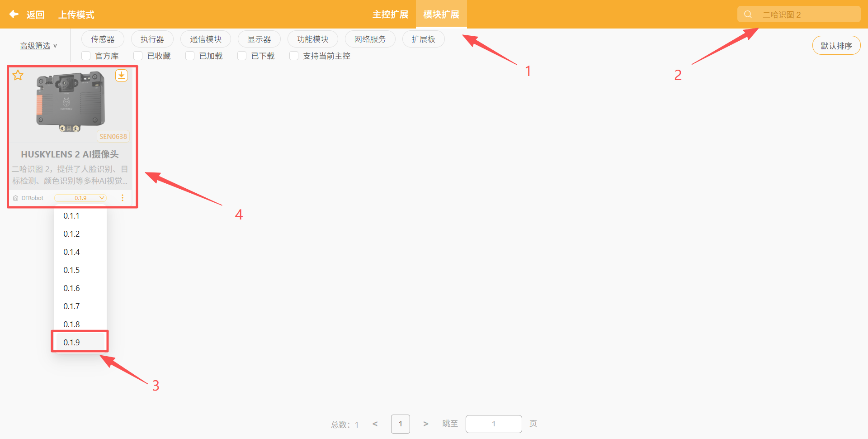Go to previous page with left arrow
The width and height of the screenshot is (868, 439).
pyautogui.click(x=375, y=424)
